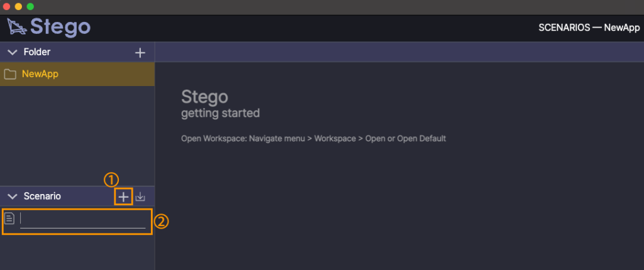Collapse the Scenario section chevron
Image resolution: width=644 pixels, height=270 pixels.
(x=13, y=197)
